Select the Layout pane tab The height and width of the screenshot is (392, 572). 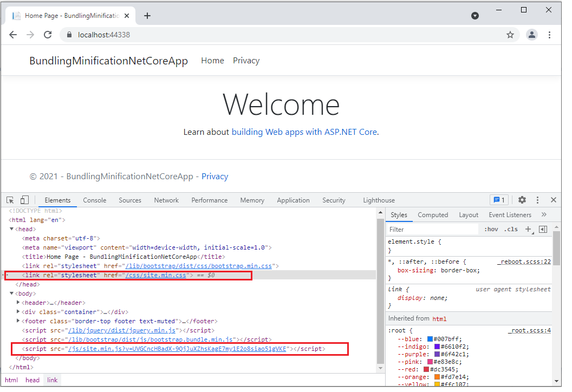pos(469,215)
